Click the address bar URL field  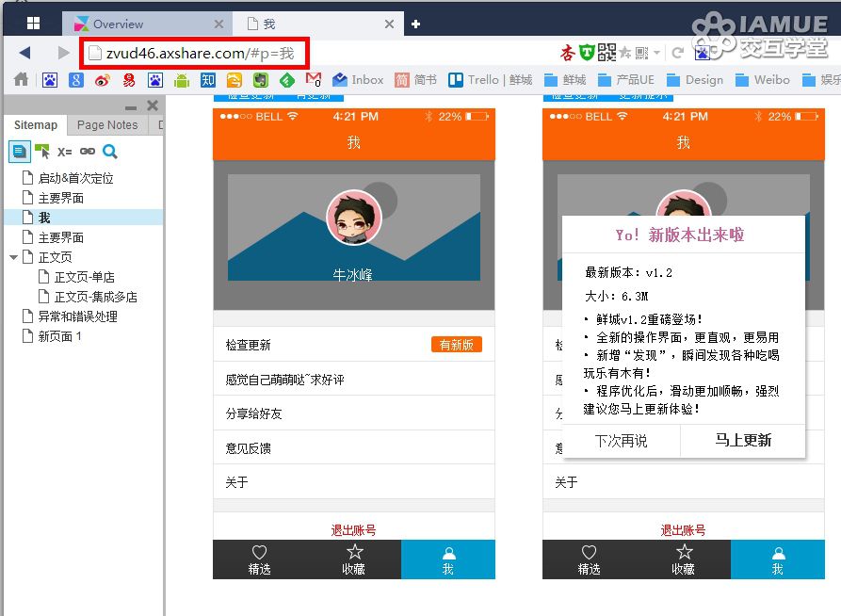coord(194,53)
